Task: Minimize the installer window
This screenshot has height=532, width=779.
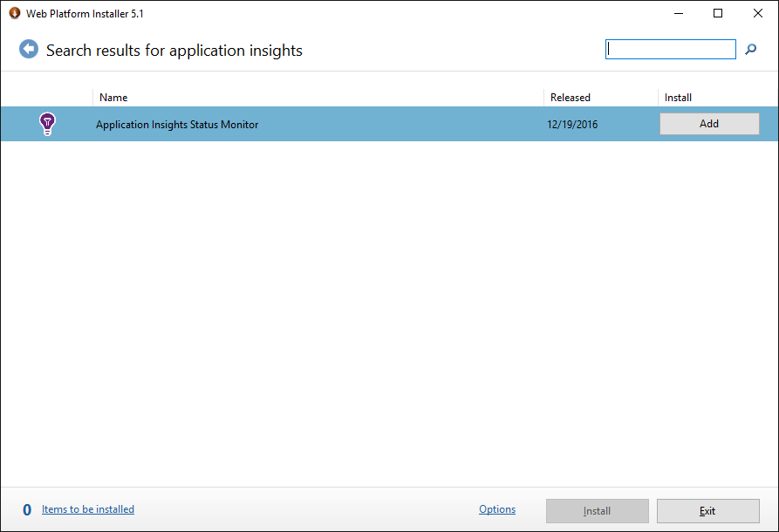Action: pyautogui.click(x=679, y=13)
